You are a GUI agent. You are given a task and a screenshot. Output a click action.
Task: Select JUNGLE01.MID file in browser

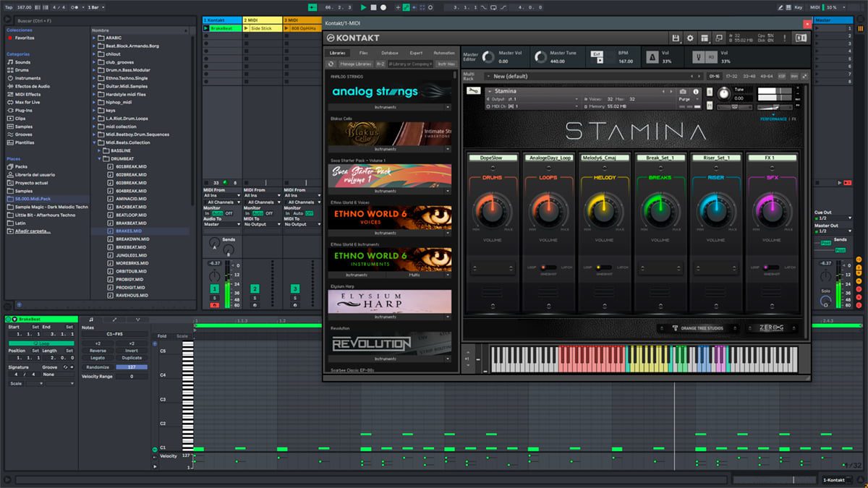pos(131,254)
